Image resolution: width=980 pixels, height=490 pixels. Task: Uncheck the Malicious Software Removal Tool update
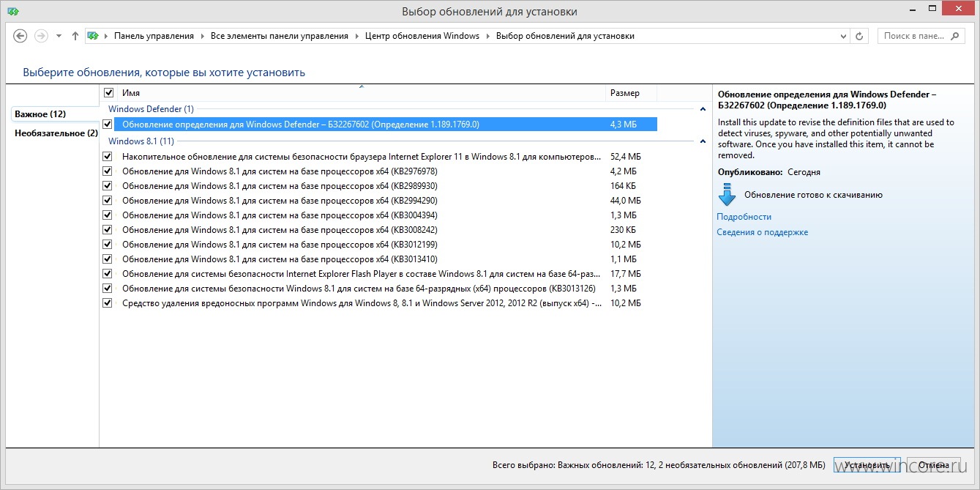(108, 303)
